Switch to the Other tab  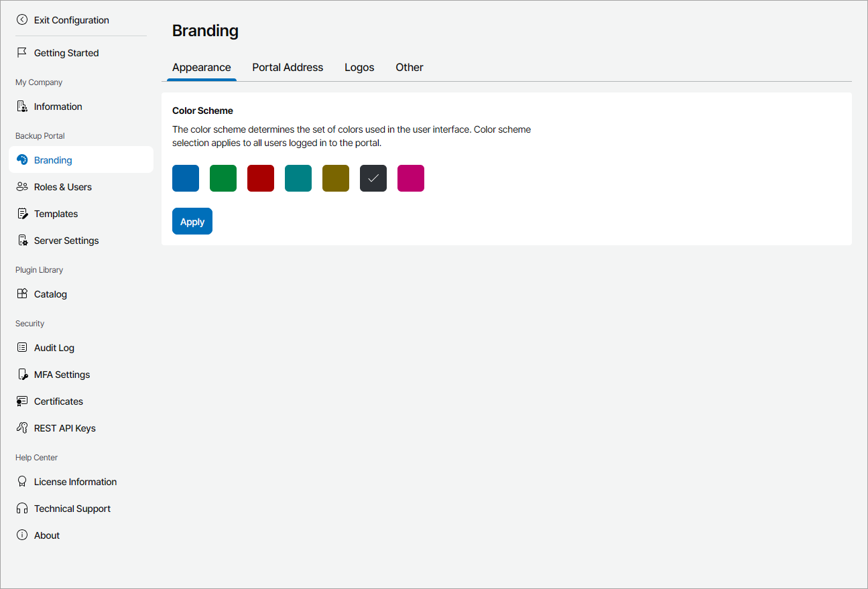[x=409, y=67]
